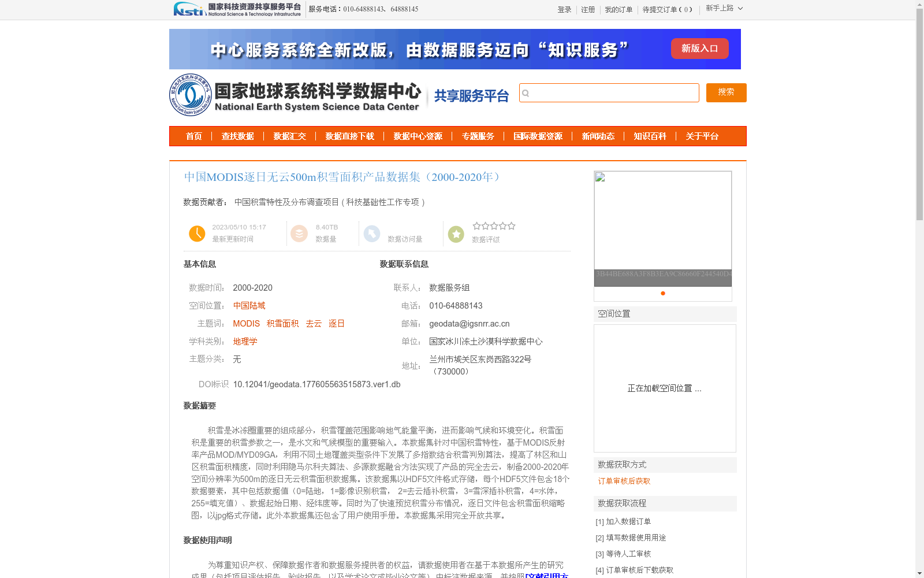
Task: Click the broken thumbnail image icon
Action: (x=600, y=177)
